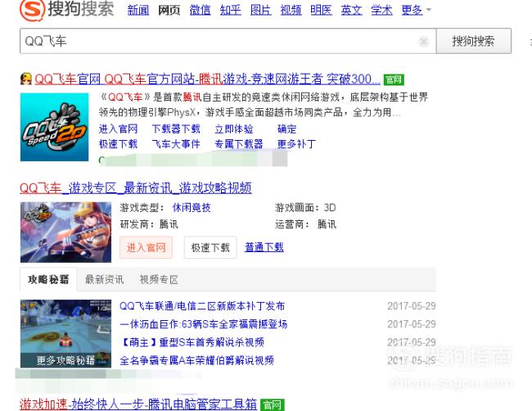Click the QQ飞车 favicon next to first result
Screen dimensions: 532x411
click(26, 79)
